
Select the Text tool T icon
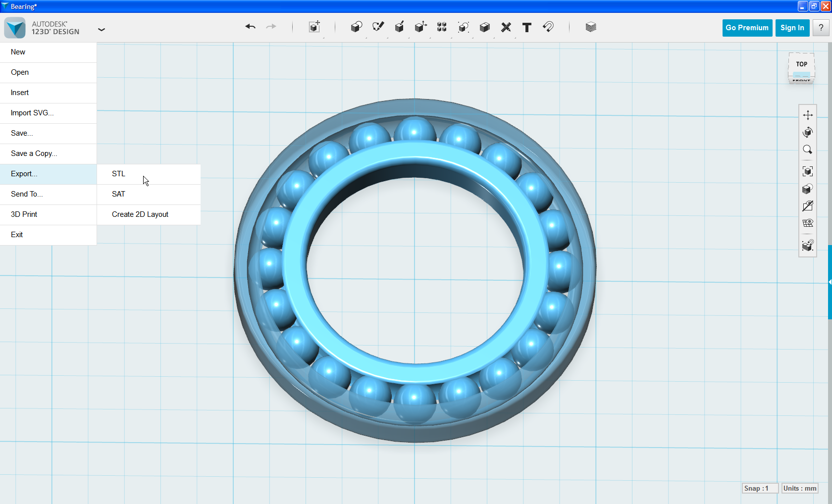527,27
